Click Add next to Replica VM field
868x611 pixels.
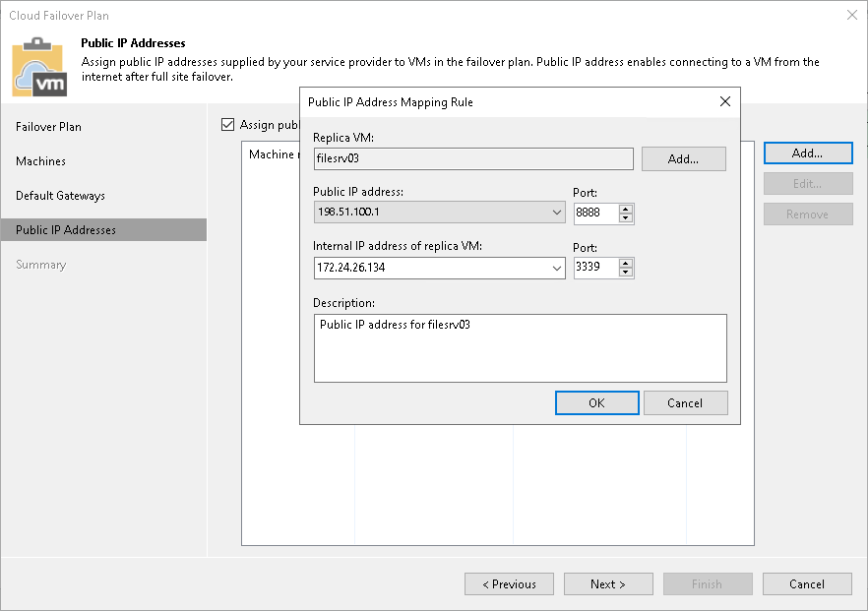(x=683, y=158)
